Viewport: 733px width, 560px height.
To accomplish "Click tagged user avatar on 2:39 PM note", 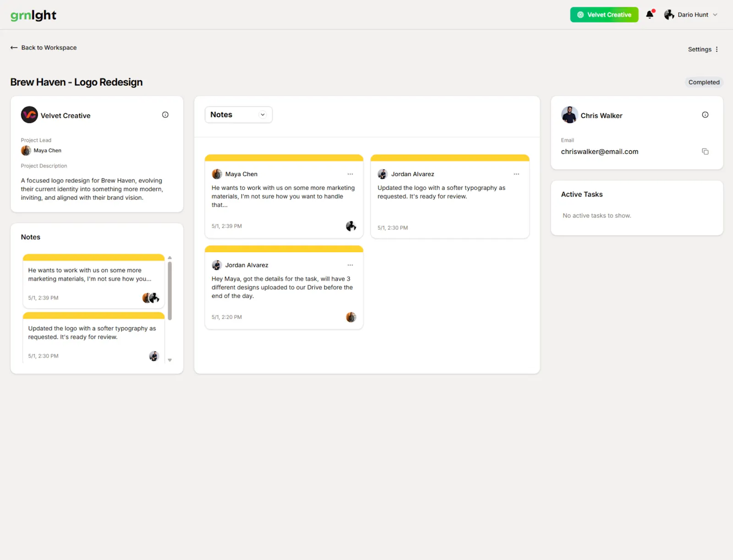I will 351,226.
